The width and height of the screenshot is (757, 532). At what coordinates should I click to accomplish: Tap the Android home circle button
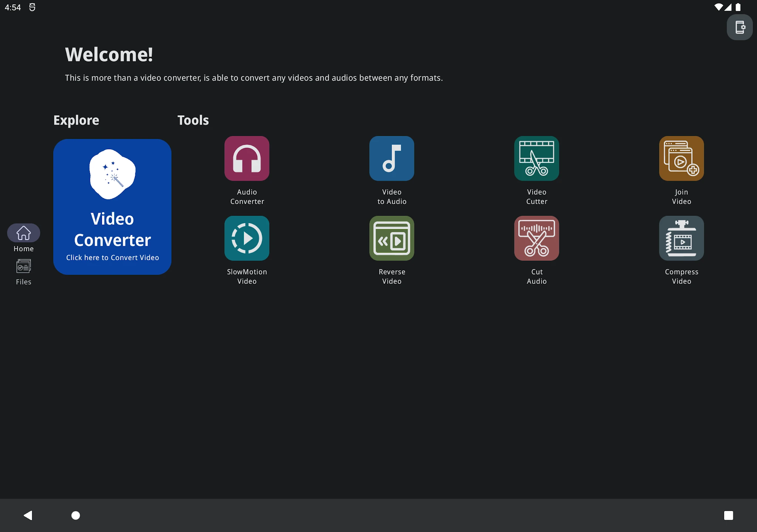click(75, 515)
